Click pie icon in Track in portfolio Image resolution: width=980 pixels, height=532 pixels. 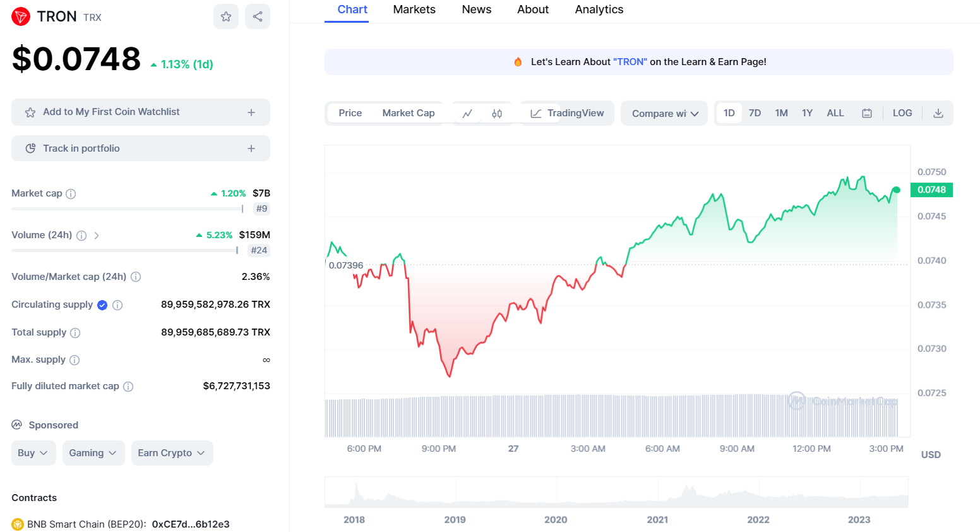coord(30,148)
